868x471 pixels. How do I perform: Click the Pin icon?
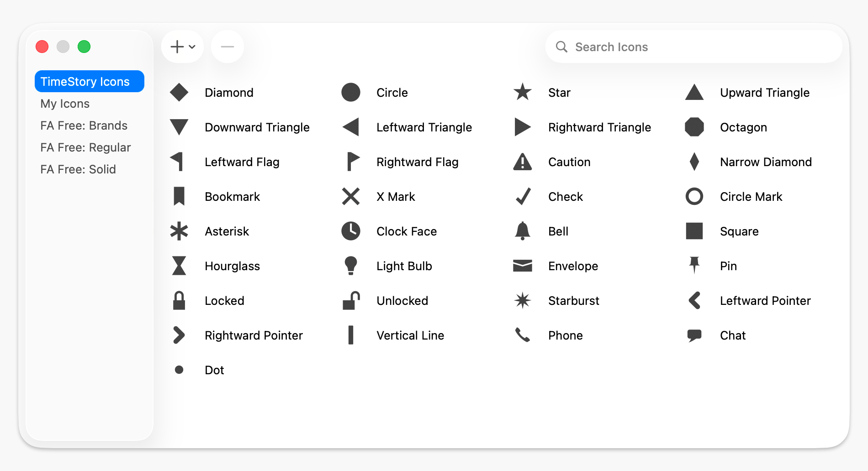coord(694,266)
